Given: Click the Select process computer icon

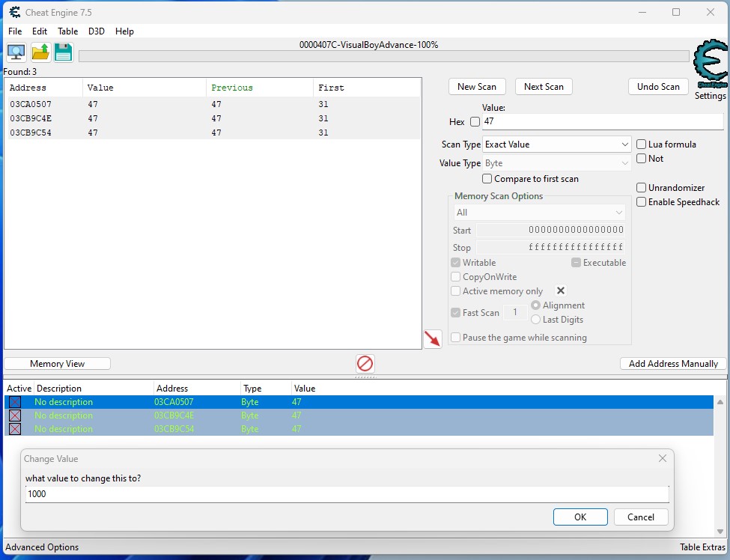Looking at the screenshot, I should click(x=16, y=52).
